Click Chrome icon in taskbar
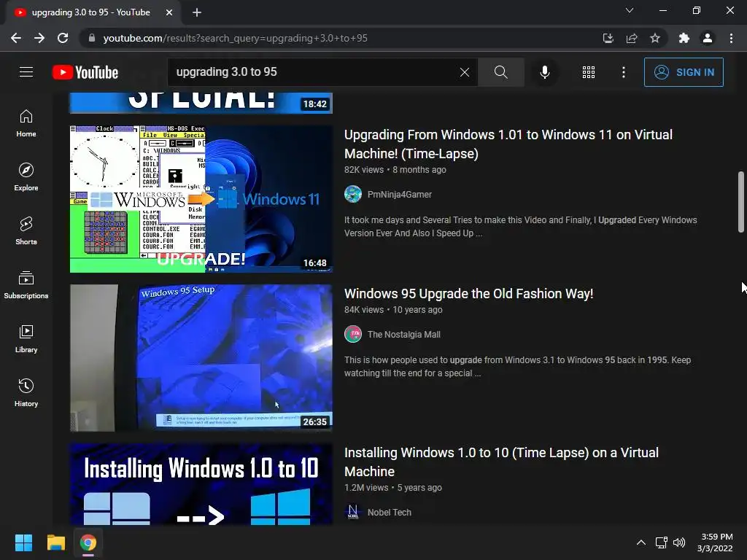Screen dimensions: 747x560 click(x=88, y=542)
